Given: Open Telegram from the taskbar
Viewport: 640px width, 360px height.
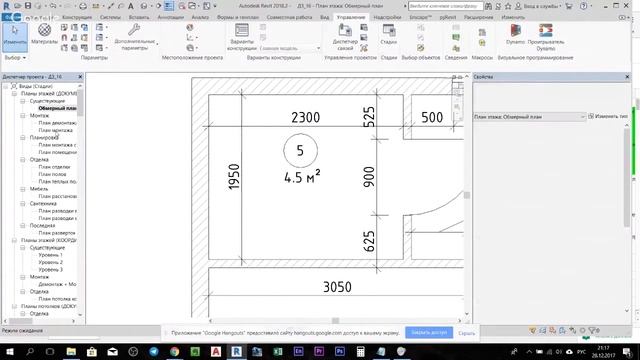Looking at the screenshot, I should pyautogui.click(x=154, y=351).
